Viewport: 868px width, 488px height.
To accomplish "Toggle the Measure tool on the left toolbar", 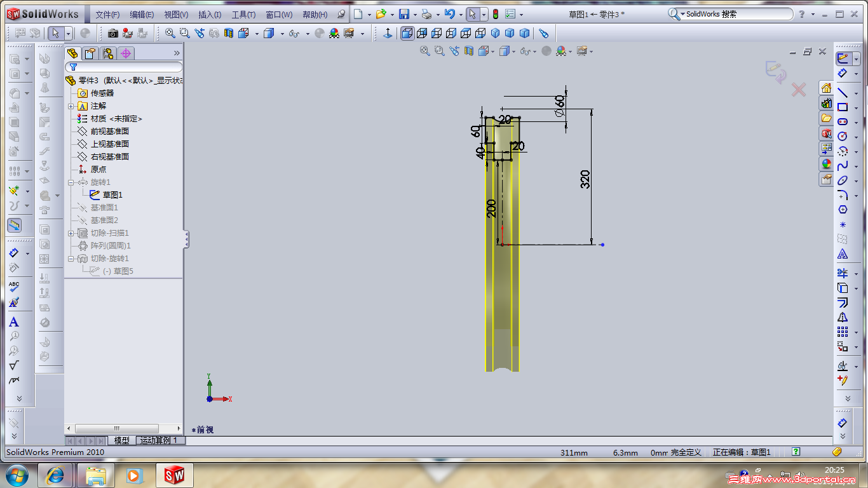I will coord(14,225).
